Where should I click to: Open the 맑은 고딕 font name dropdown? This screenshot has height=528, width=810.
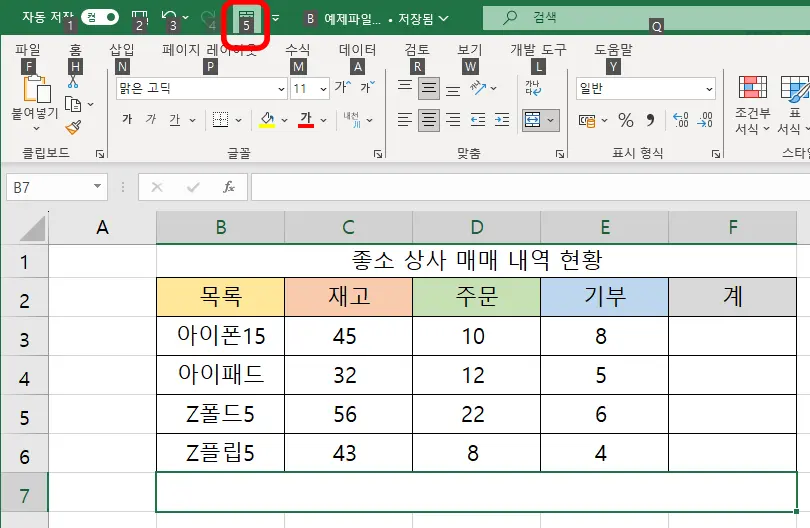[x=281, y=89]
